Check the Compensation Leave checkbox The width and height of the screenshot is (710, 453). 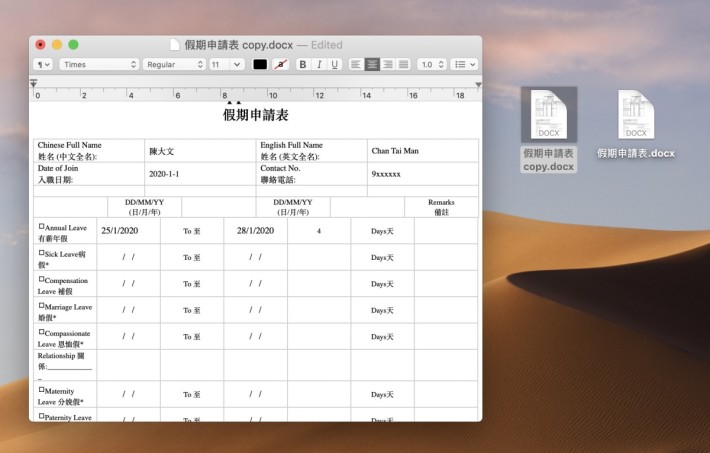pos(41,279)
